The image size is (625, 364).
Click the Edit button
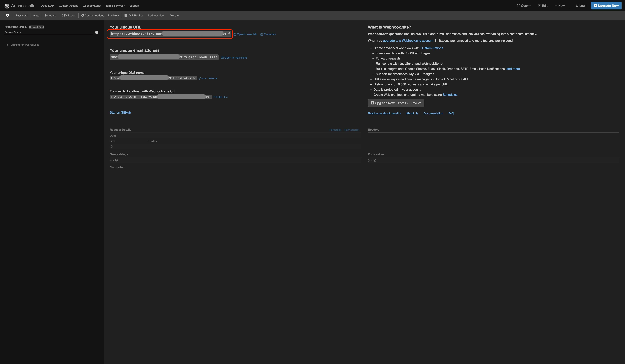click(543, 6)
